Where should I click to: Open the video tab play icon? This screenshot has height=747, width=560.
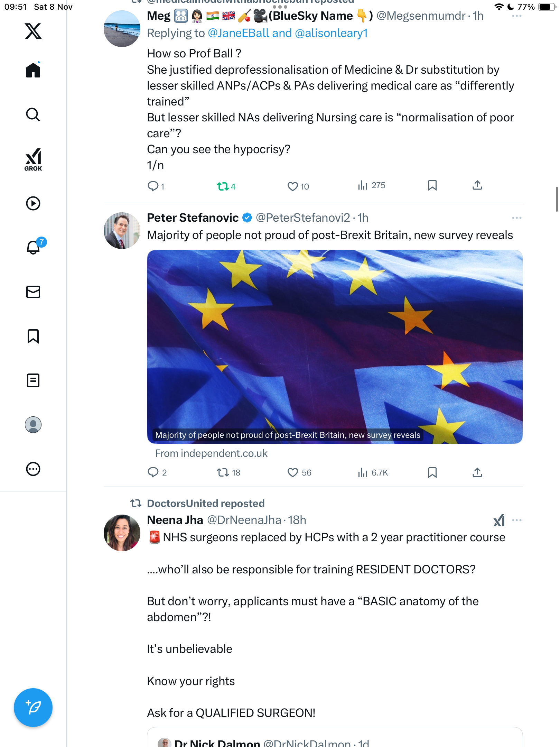[x=33, y=203]
